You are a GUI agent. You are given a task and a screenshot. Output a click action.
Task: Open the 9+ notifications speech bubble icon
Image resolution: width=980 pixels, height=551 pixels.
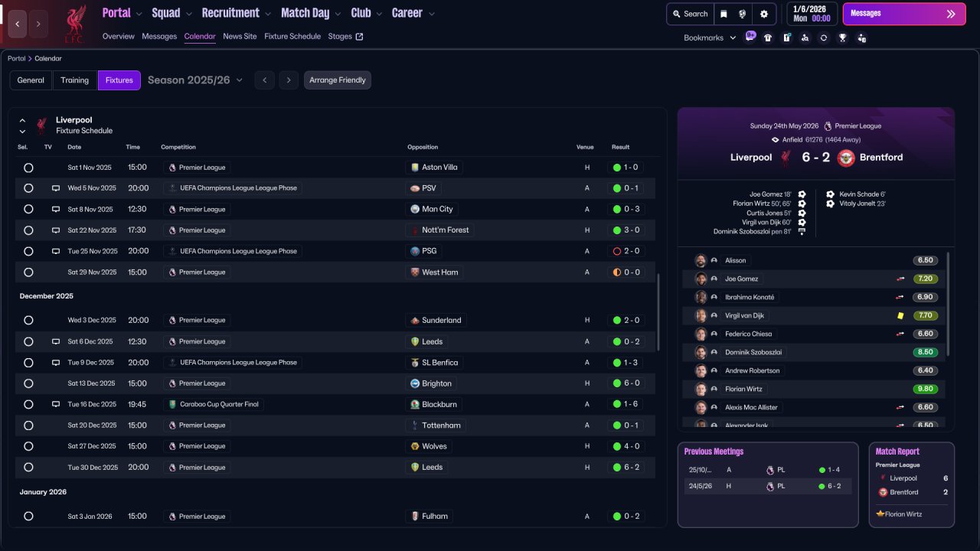coord(750,37)
